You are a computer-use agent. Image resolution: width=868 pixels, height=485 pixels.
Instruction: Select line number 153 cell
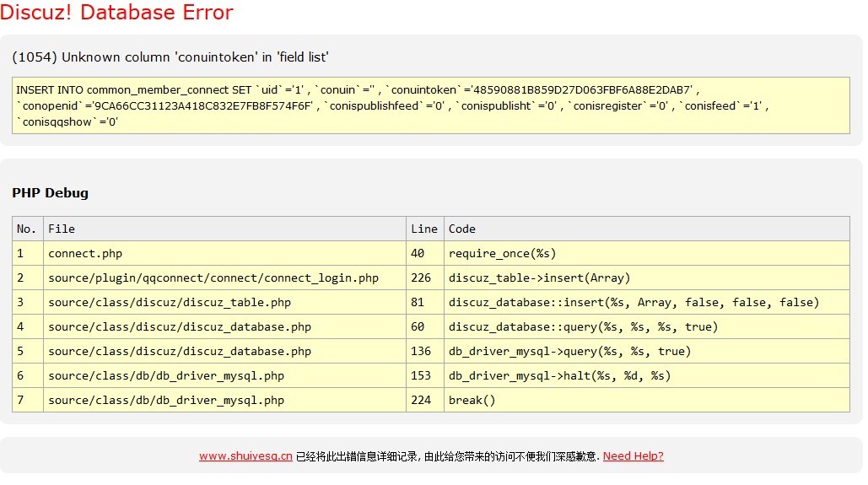[x=421, y=375]
